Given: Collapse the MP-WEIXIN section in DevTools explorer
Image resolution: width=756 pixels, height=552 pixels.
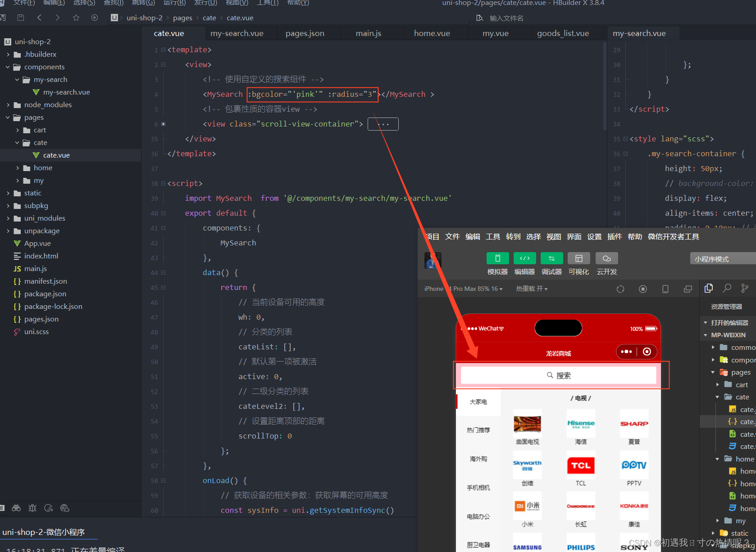Looking at the screenshot, I should (706, 335).
